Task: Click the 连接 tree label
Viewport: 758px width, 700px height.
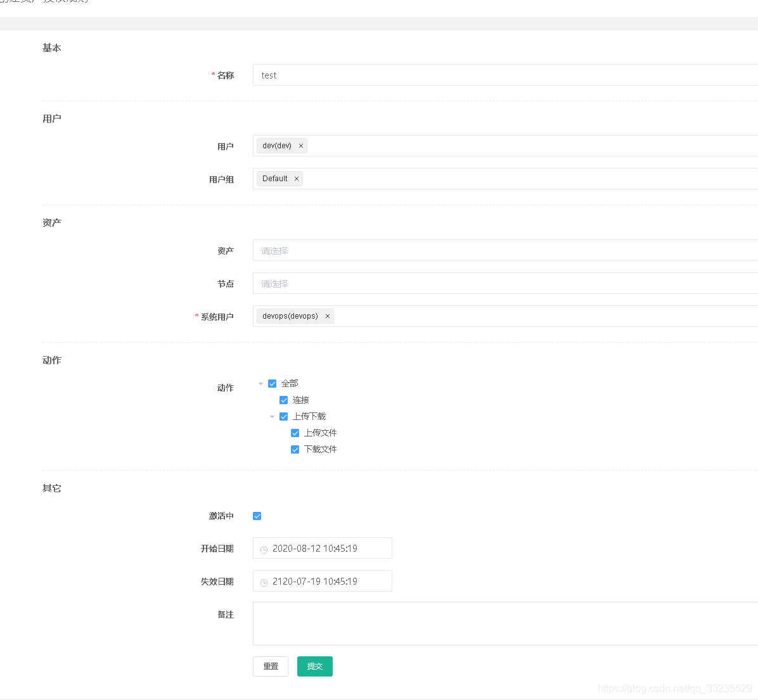Action: coord(300,400)
